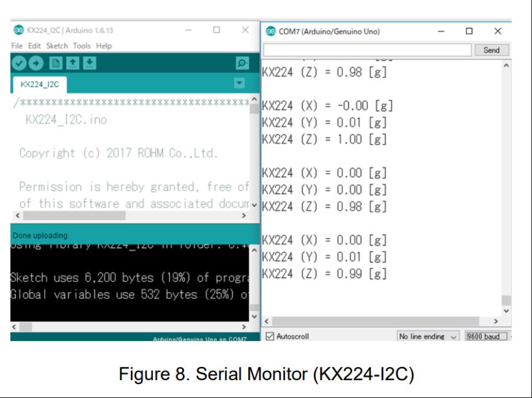Click the Upload arrow icon
This screenshot has height=398, width=532.
point(36,63)
